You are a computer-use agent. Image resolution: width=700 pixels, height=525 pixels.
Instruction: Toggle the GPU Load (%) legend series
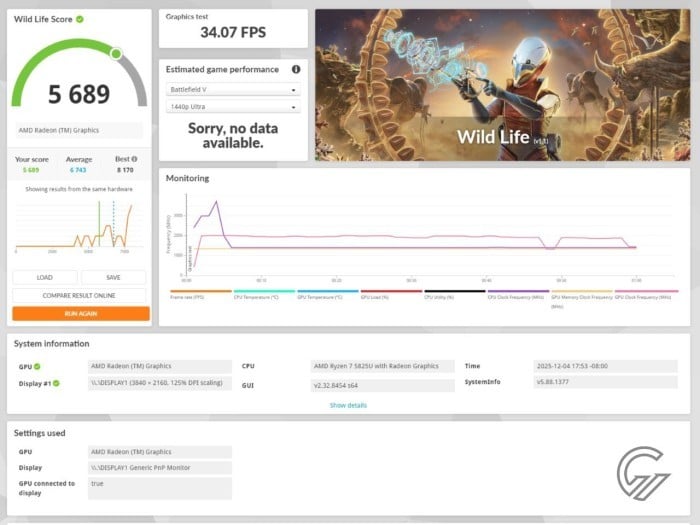391,295
